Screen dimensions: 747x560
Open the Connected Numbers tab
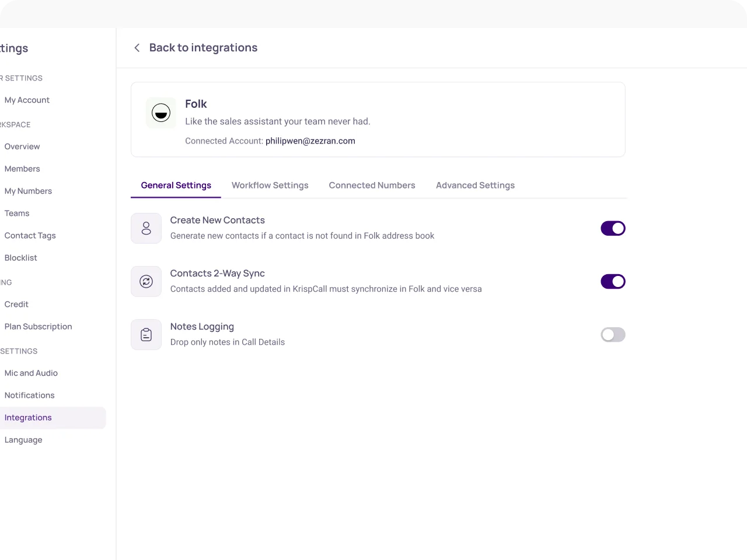372,185
